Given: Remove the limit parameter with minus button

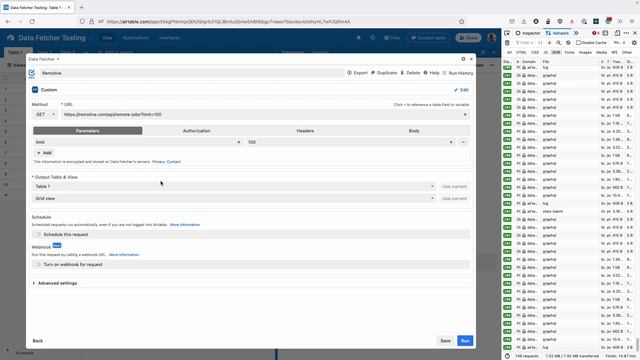Looking at the screenshot, I should pos(463,142).
